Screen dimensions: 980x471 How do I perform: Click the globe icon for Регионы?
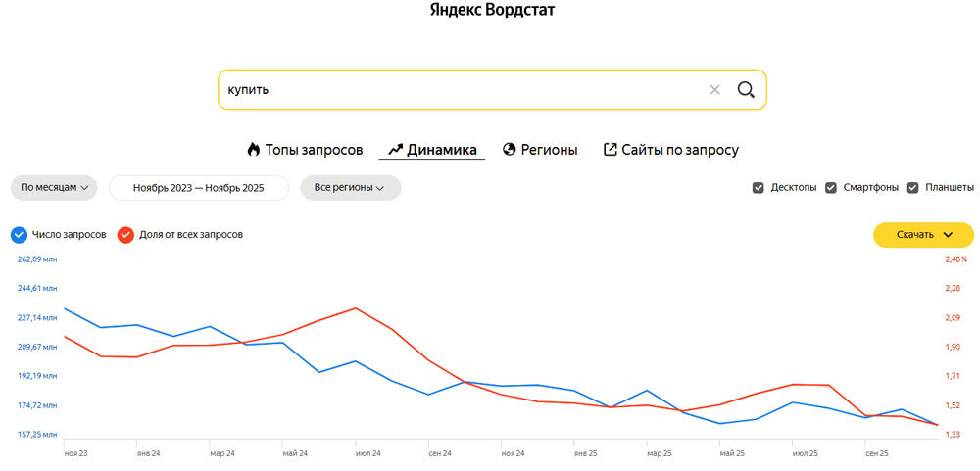510,150
